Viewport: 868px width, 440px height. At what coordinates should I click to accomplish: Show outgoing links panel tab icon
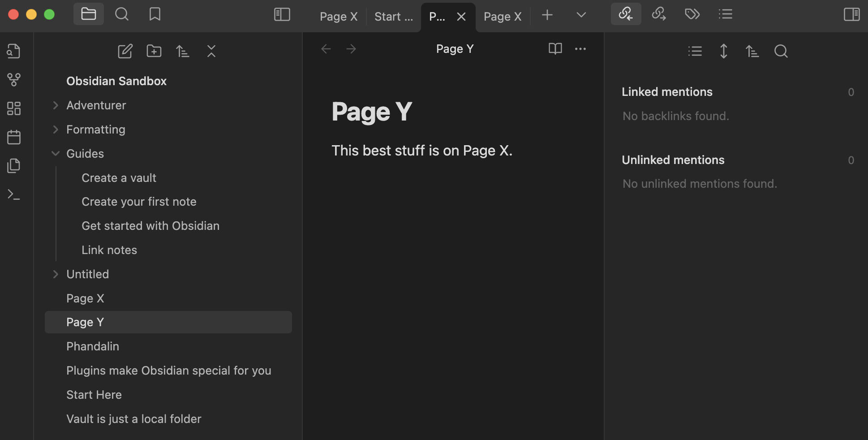[x=659, y=14]
